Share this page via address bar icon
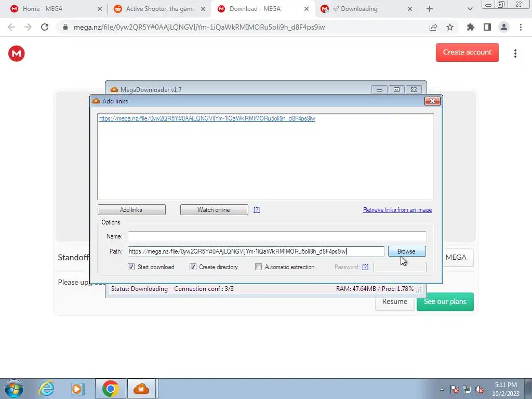The width and height of the screenshot is (532, 399). point(433,27)
